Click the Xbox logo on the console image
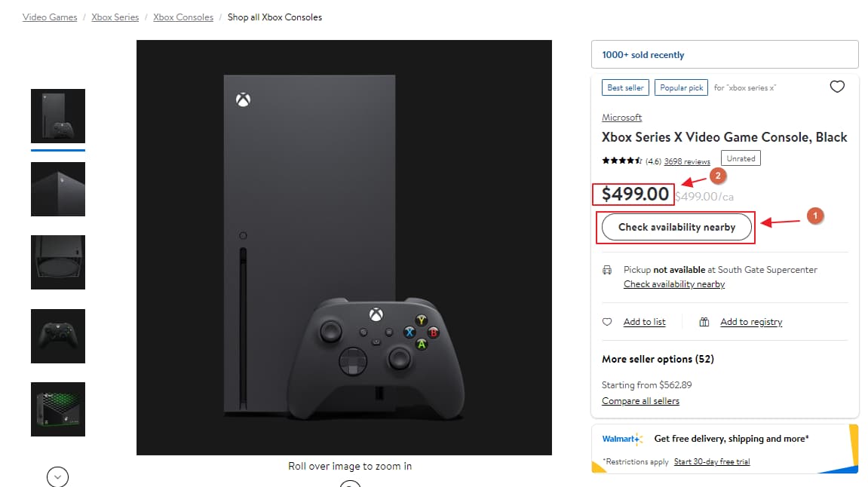868x487 pixels. 242,99
